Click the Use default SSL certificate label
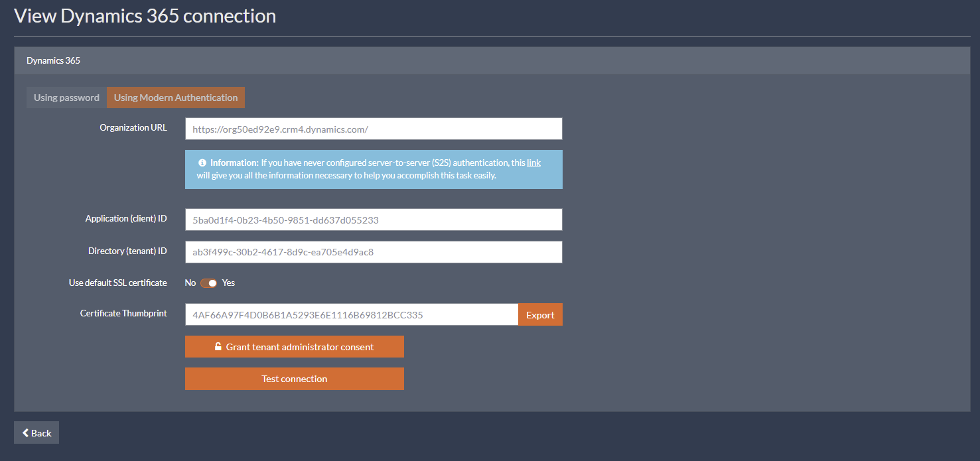Image resolution: width=980 pixels, height=461 pixels. pos(118,283)
